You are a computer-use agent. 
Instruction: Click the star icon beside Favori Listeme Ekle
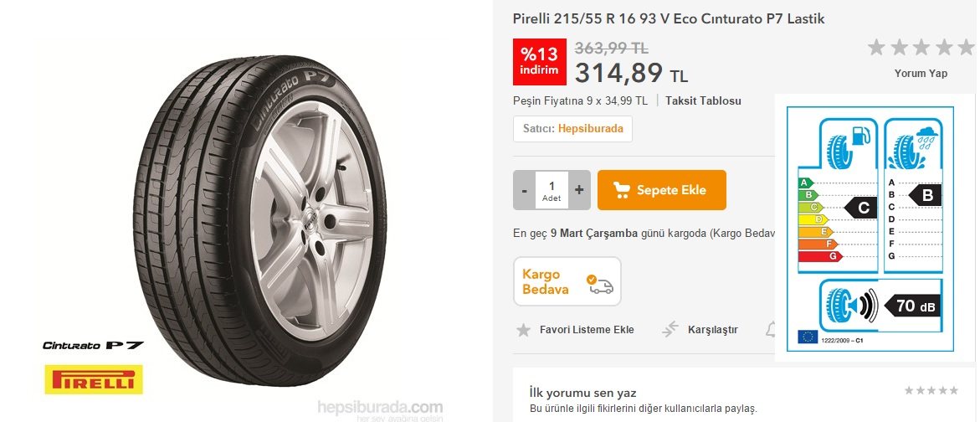[523, 329]
